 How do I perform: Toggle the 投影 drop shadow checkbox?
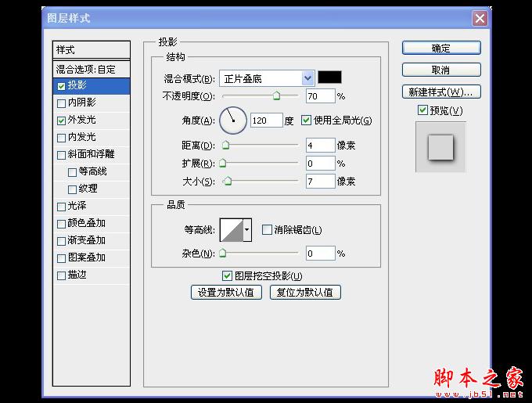61,86
